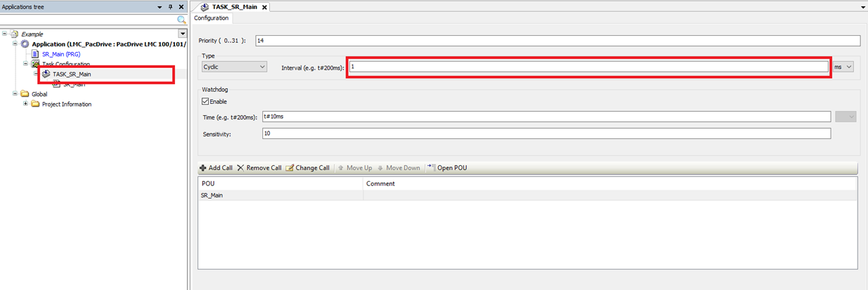Click the search magnifier icon in Applications tree
Viewport: 868px width, 290px height.
[181, 20]
